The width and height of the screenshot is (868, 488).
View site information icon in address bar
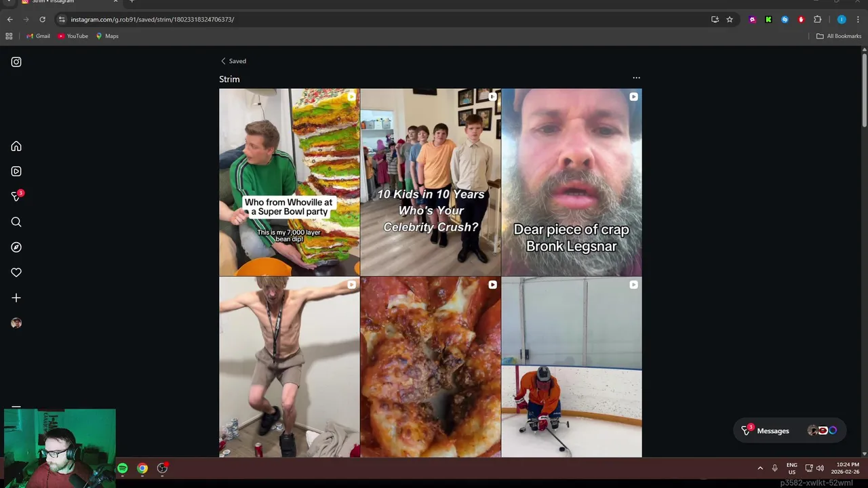click(x=62, y=20)
